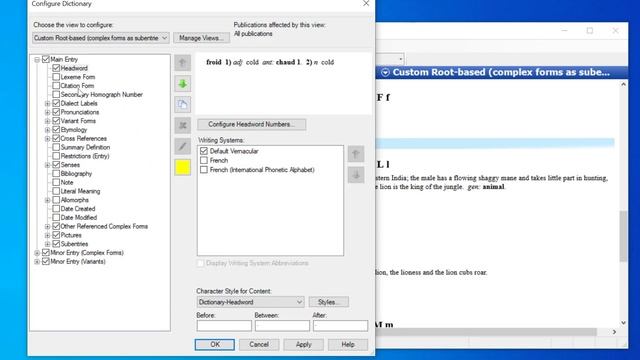
Task: Rename node with the pencil icon
Action: (x=182, y=146)
